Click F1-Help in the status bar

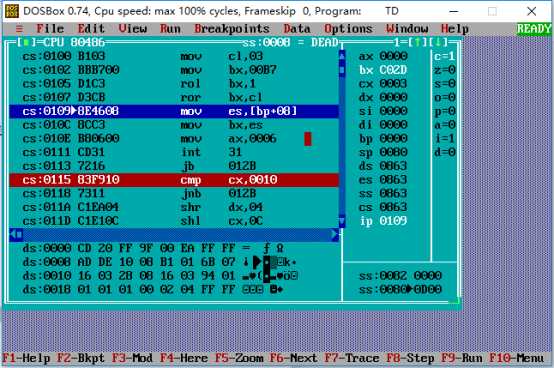coord(26,358)
